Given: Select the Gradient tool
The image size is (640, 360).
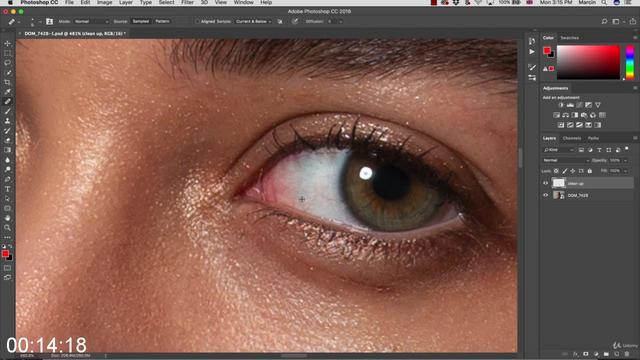Looking at the screenshot, I should click(x=7, y=150).
